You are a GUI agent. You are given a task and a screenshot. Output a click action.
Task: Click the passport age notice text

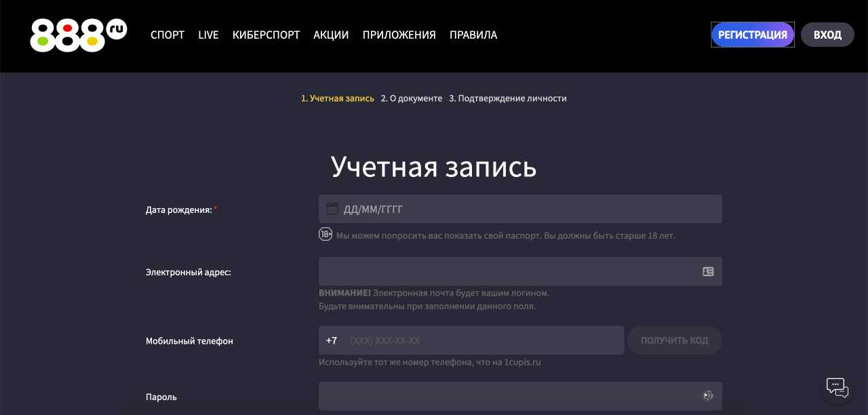tap(506, 236)
